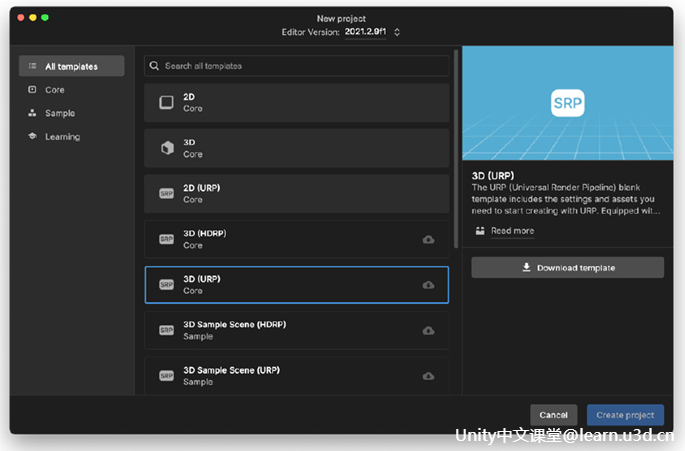Click the cloud download icon for 3D (URP)
The height and width of the screenshot is (451, 685).
click(x=428, y=285)
